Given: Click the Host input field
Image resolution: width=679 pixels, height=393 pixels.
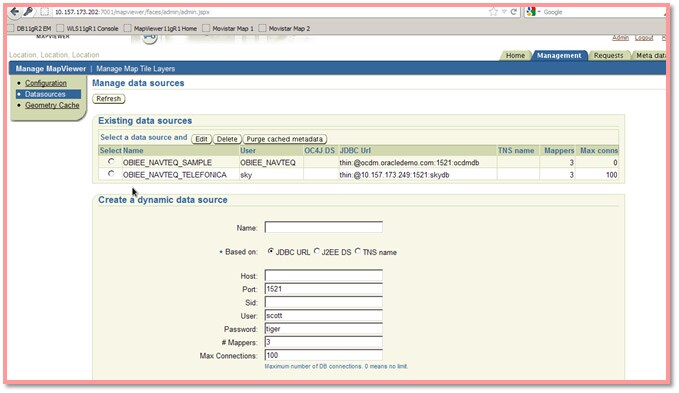Looking at the screenshot, I should (323, 275).
